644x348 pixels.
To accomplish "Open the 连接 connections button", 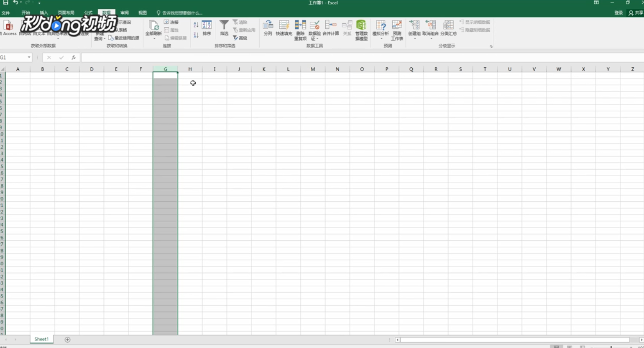I will [171, 22].
